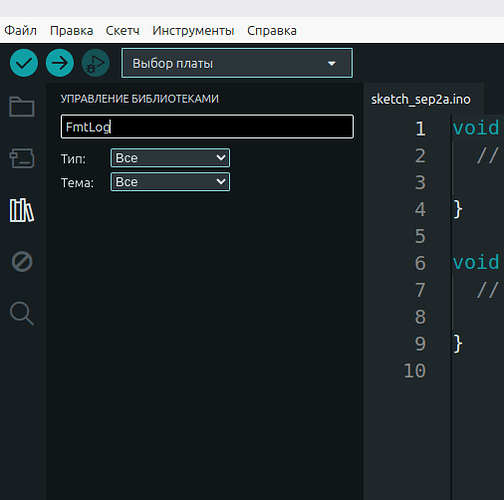
Task: Open the Скетч menu
Action: coord(122,30)
